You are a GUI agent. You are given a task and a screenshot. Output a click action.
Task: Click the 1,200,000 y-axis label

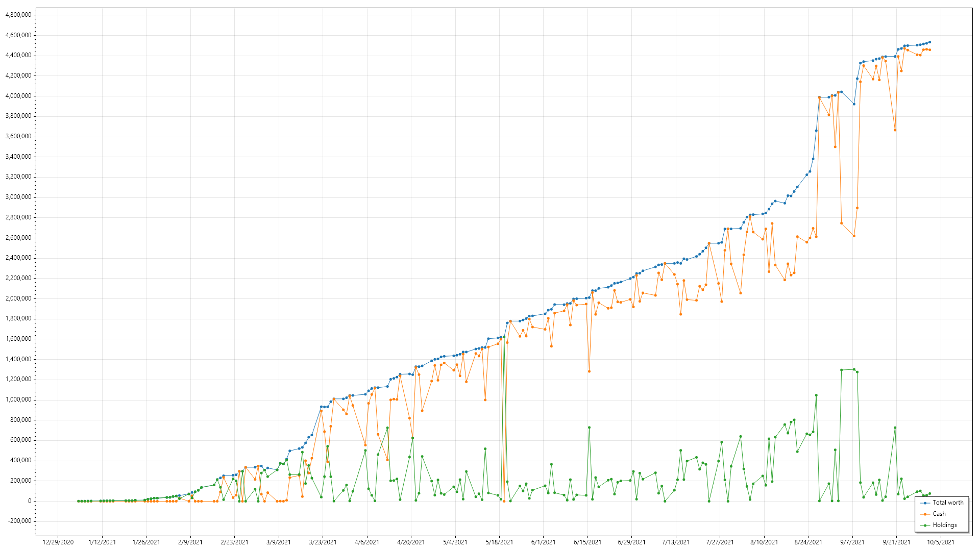pos(18,379)
